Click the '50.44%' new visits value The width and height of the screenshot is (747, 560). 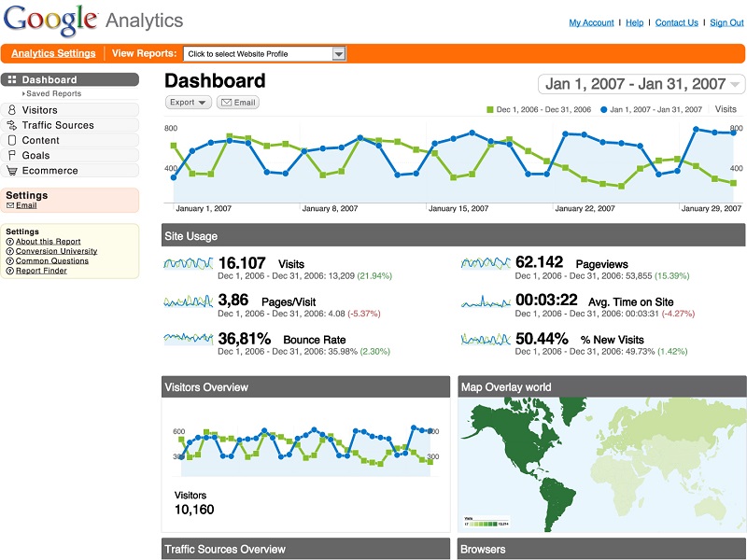pyautogui.click(x=543, y=339)
